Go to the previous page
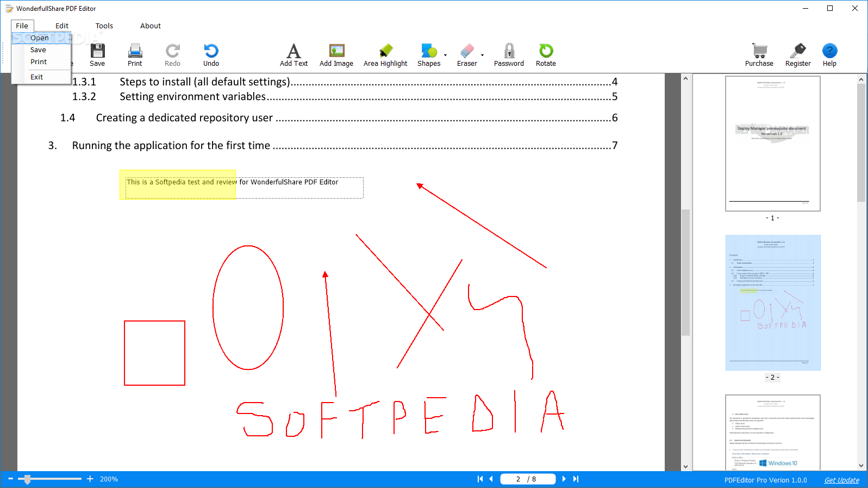868x488 pixels. [491, 479]
